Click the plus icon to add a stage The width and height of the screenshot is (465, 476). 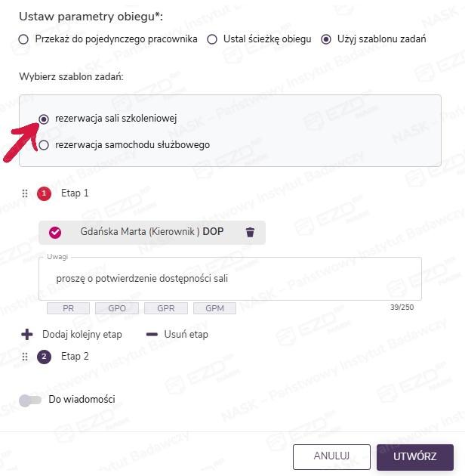(27, 334)
